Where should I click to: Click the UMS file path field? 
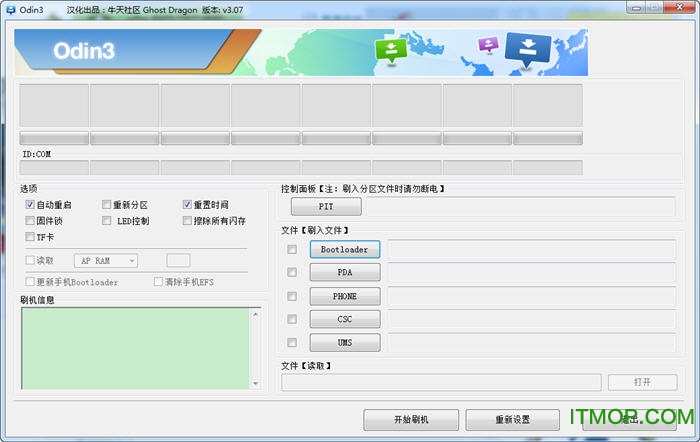pyautogui.click(x=532, y=342)
